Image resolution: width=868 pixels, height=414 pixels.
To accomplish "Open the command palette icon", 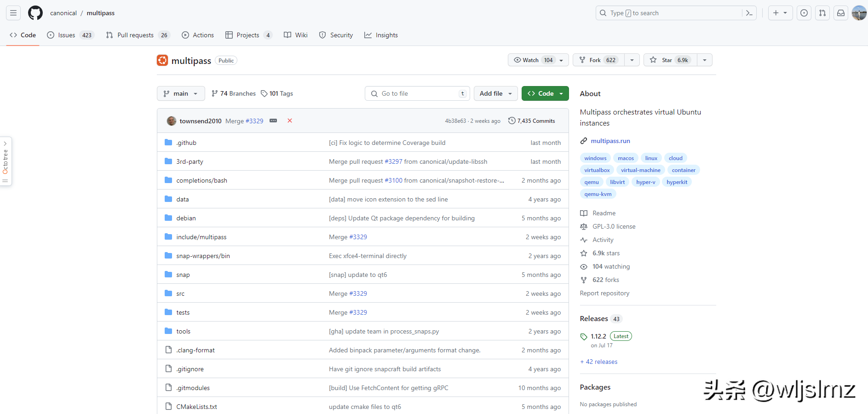I will [749, 13].
